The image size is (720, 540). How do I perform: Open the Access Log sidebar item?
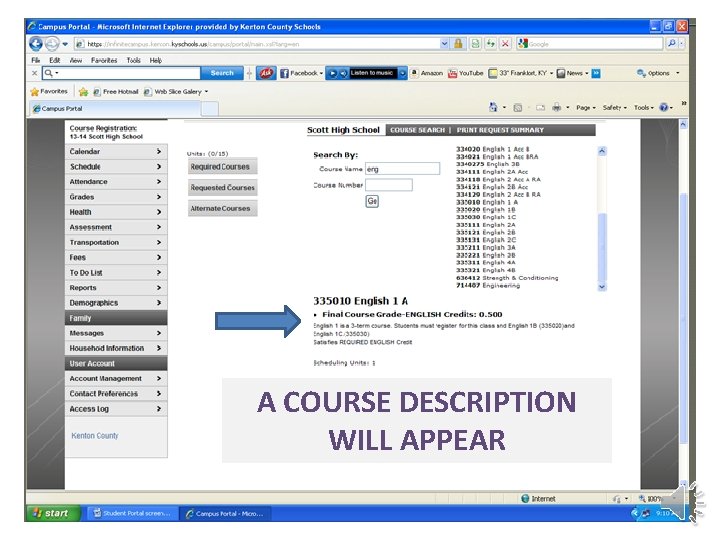click(x=116, y=409)
